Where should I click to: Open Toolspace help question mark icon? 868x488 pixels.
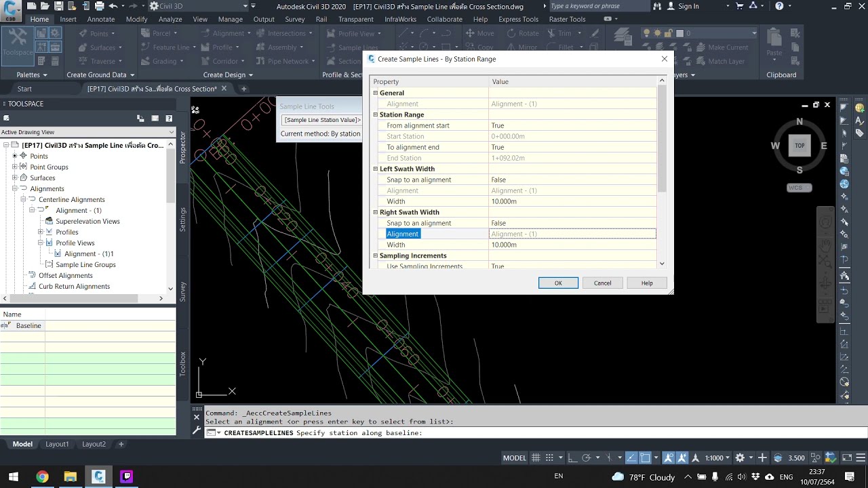(169, 119)
